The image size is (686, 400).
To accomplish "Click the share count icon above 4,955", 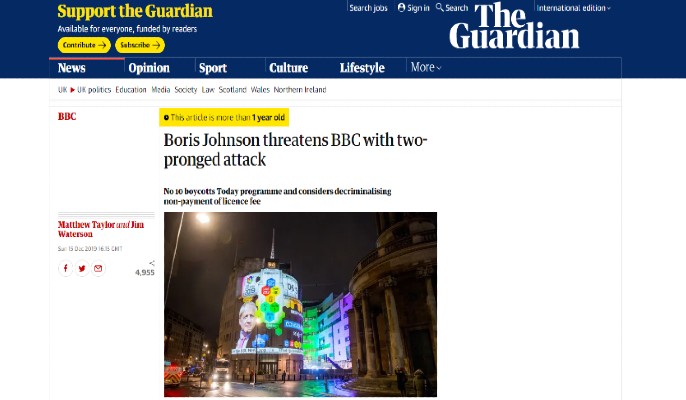I will coord(152,263).
